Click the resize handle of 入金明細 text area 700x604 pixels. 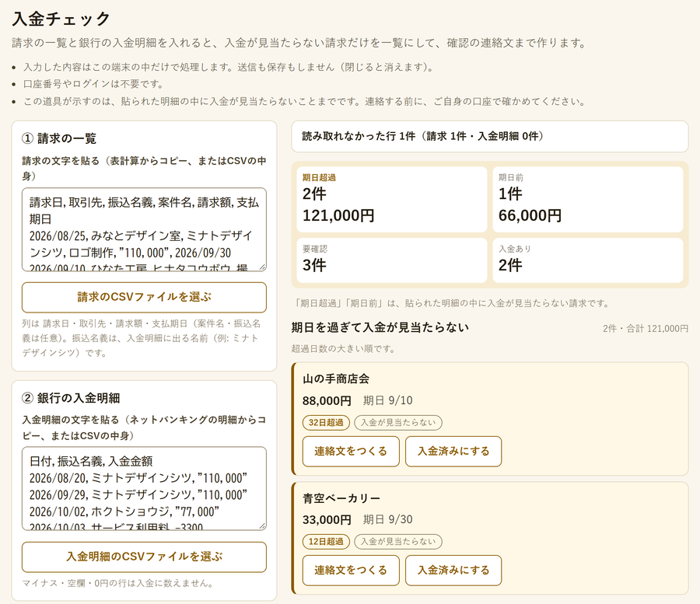coord(263,526)
